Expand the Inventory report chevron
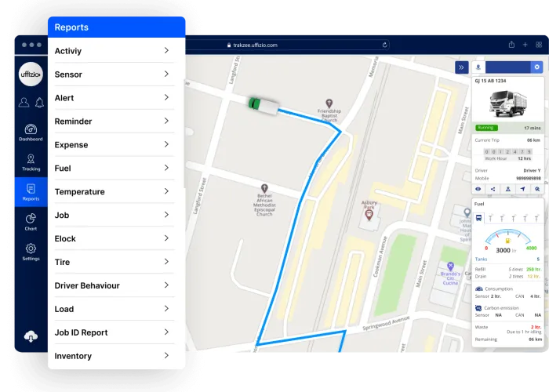Viewport: 549px width, 392px height. click(x=167, y=356)
